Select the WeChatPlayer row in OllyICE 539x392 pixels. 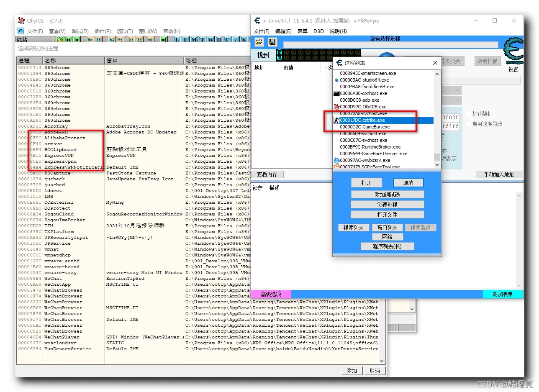pyautogui.click(x=198, y=337)
